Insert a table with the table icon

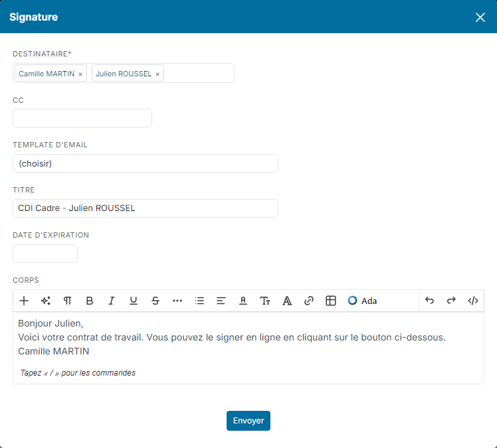click(331, 301)
